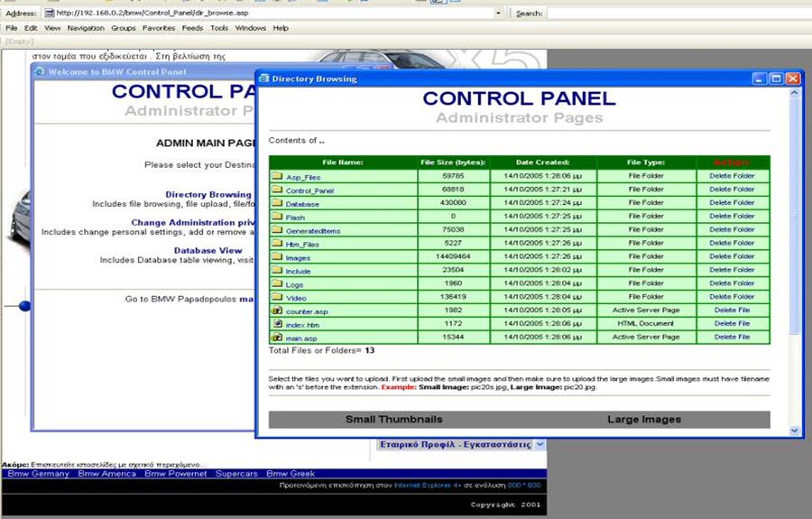Click the address URL field
Viewport: 812px width, 519px height.
(x=273, y=13)
